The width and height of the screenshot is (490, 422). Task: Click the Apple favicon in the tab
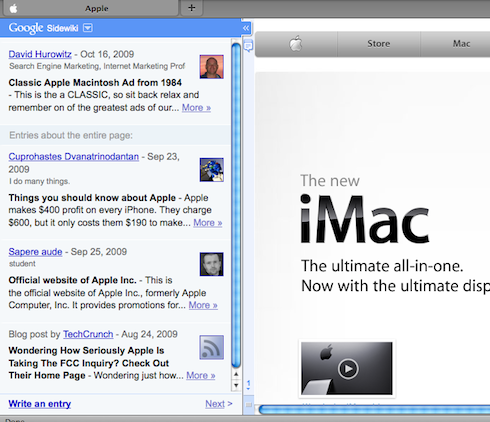pyautogui.click(x=14, y=8)
